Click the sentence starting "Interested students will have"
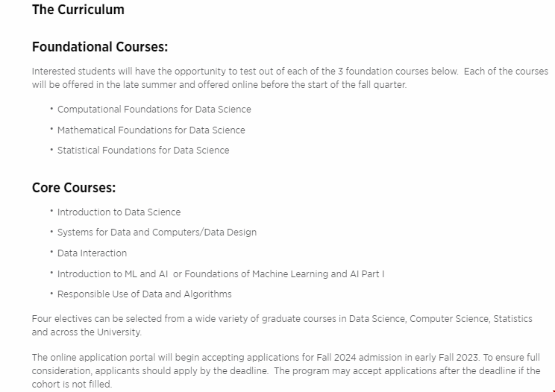This screenshot has width=555, height=392. click(x=224, y=72)
